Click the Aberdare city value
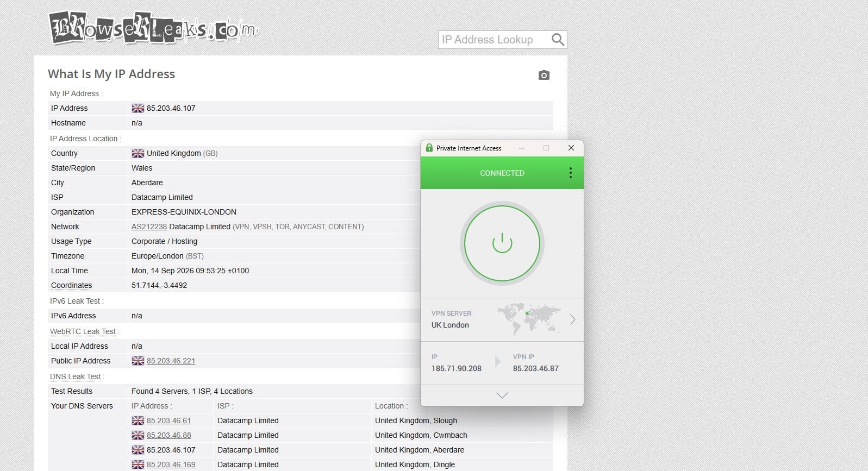 pos(147,183)
